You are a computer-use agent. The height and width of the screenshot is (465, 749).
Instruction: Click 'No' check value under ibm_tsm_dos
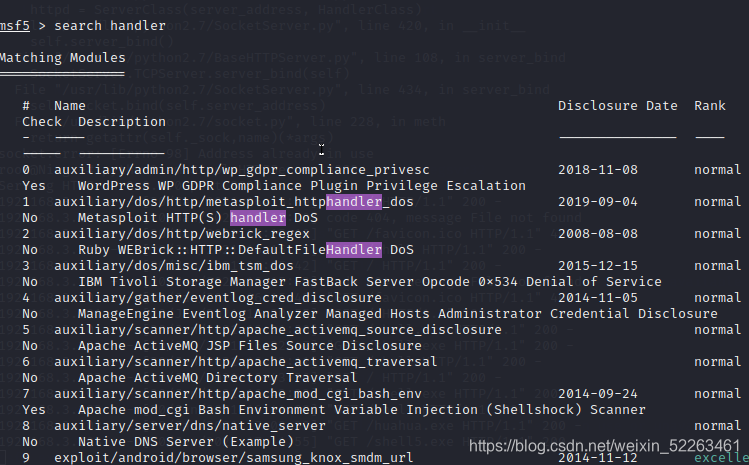(x=30, y=282)
